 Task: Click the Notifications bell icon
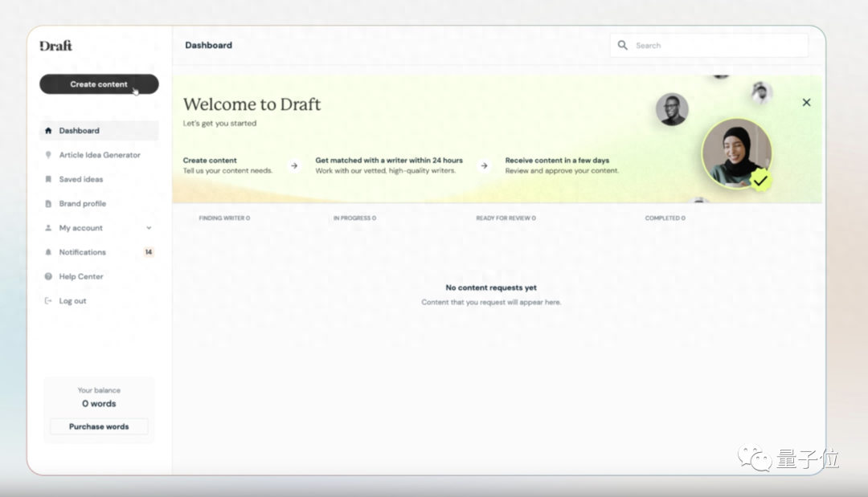pyautogui.click(x=48, y=252)
